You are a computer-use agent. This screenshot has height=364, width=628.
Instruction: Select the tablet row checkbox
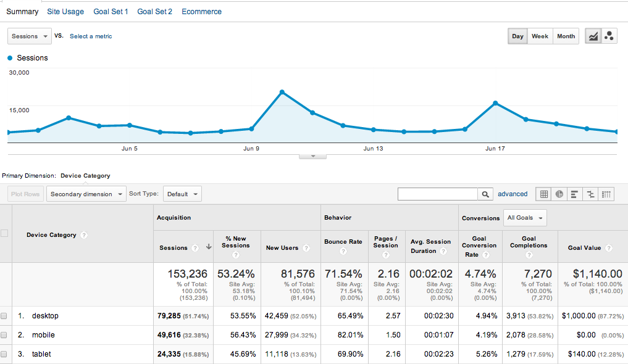4,354
